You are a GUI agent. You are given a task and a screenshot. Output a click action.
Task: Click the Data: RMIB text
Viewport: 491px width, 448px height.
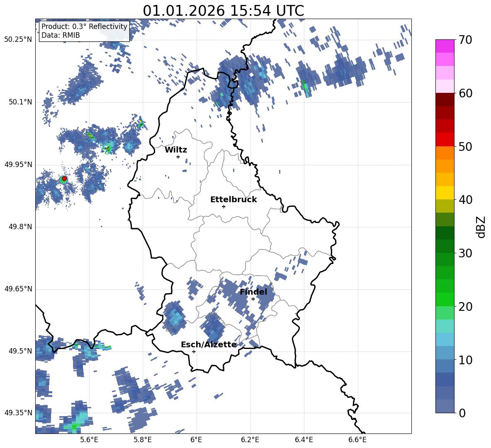point(61,35)
